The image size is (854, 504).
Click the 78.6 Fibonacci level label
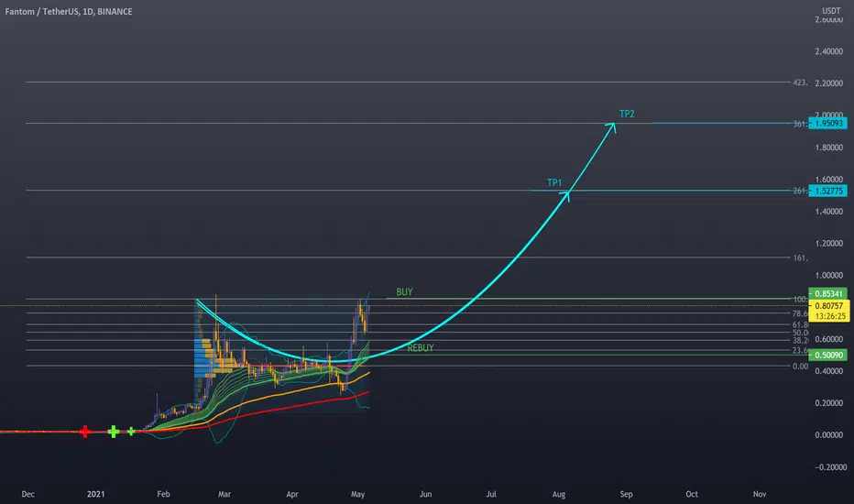click(x=800, y=313)
